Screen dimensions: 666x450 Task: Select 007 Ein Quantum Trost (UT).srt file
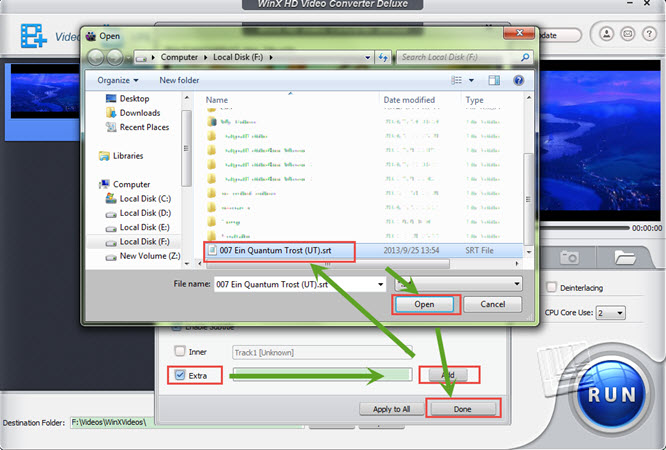pyautogui.click(x=277, y=248)
